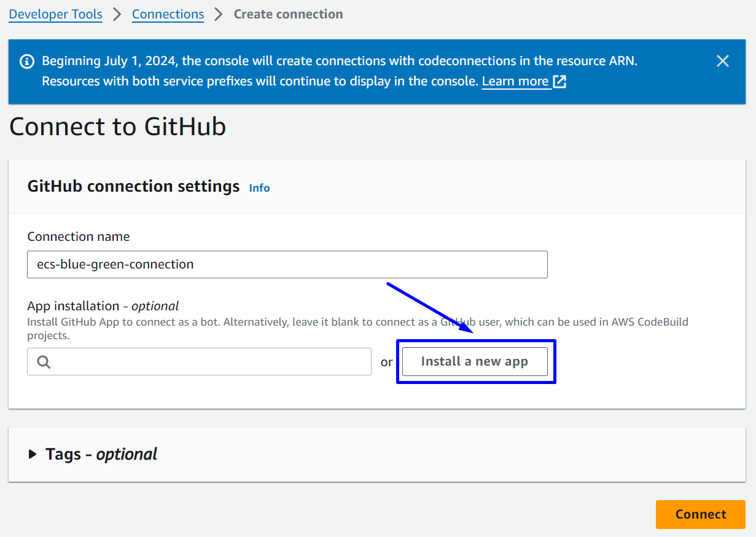
Task: Dismiss the blue notification banner
Action: tap(723, 61)
